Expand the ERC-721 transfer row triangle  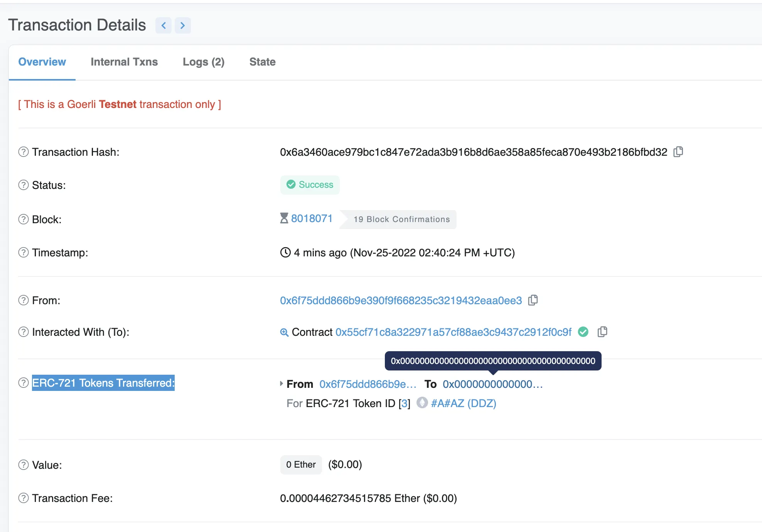point(282,384)
